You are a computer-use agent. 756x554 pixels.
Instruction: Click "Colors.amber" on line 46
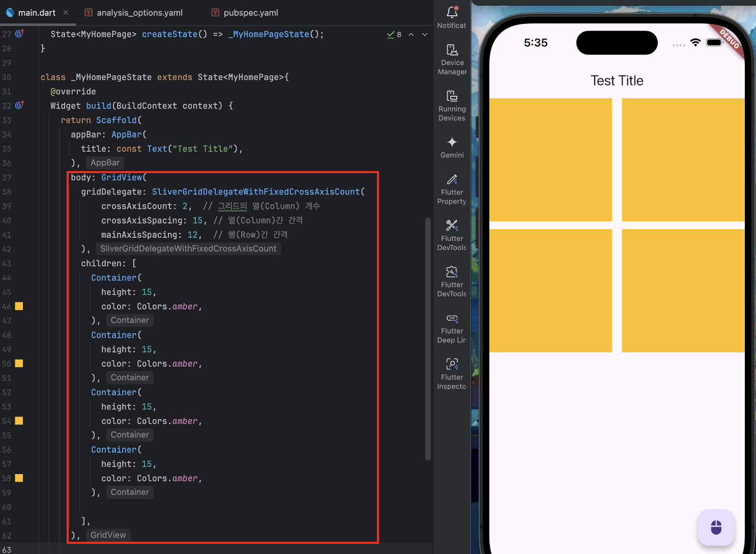point(167,307)
